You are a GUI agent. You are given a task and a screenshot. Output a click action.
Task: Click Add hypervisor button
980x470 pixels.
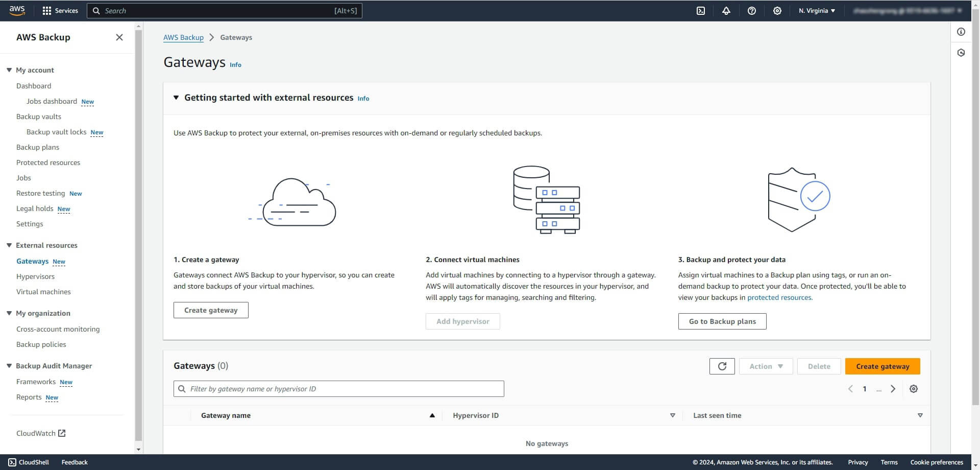pyautogui.click(x=463, y=321)
